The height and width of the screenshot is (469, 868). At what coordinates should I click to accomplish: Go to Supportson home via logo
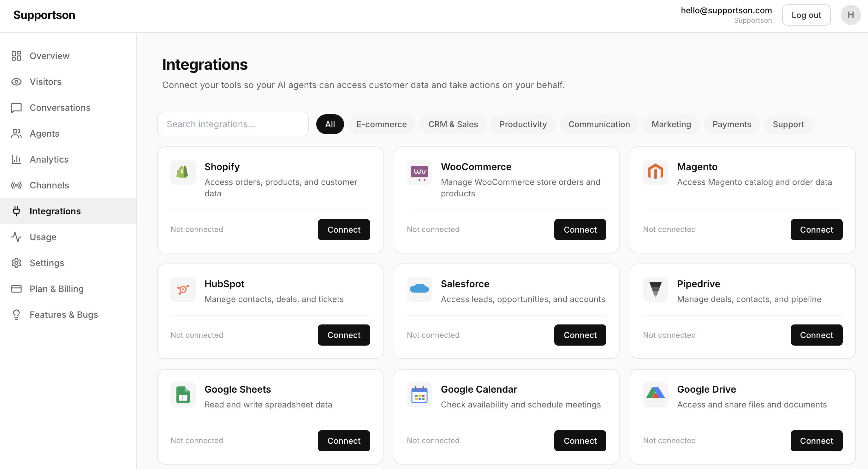point(44,15)
